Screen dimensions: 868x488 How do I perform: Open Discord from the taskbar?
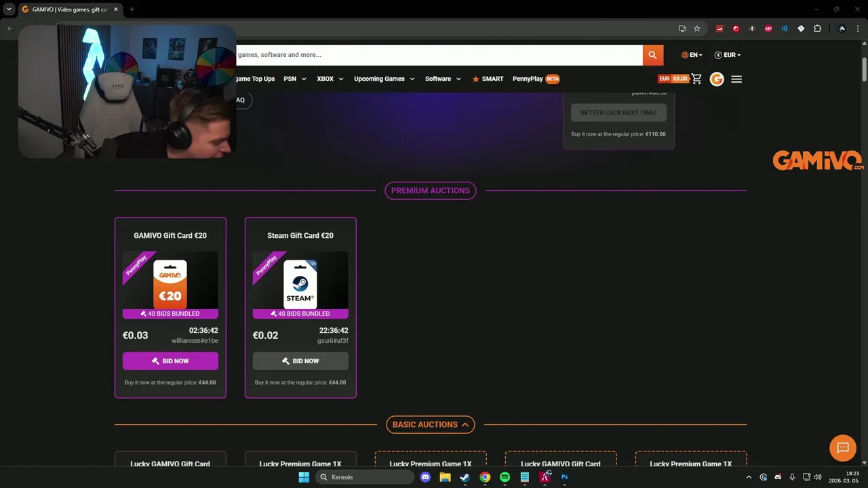point(425,477)
